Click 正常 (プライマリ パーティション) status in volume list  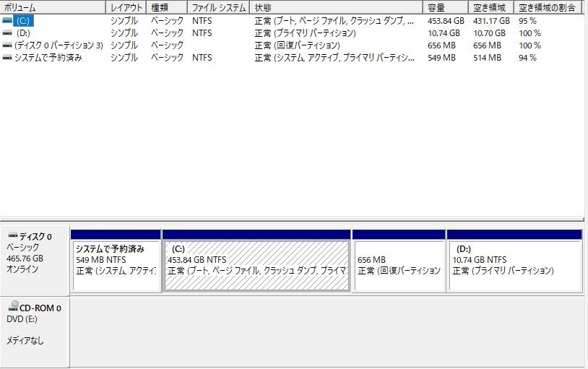click(306, 33)
